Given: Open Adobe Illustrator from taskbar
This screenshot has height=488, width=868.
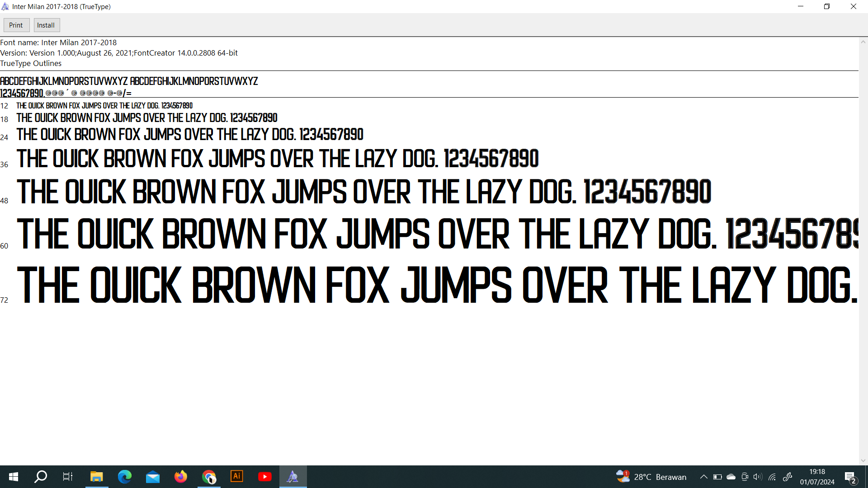Looking at the screenshot, I should coord(237,477).
